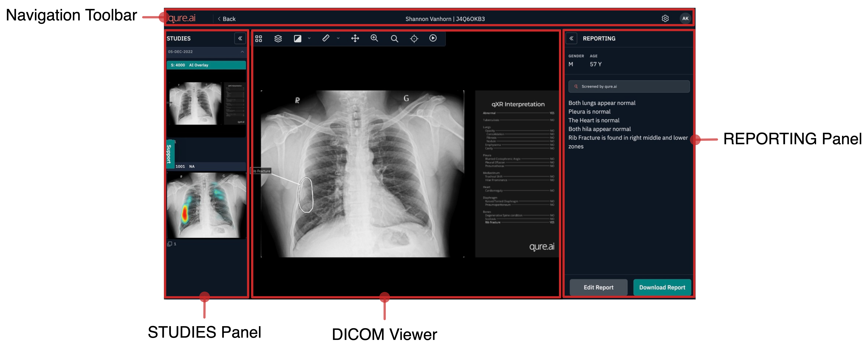Activate the pan move tool
Viewport: 868px width, 349px height.
click(x=355, y=38)
